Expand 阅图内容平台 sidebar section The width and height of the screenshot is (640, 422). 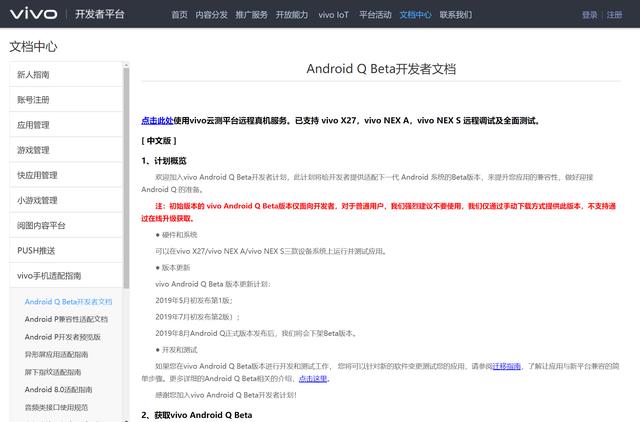point(66,225)
